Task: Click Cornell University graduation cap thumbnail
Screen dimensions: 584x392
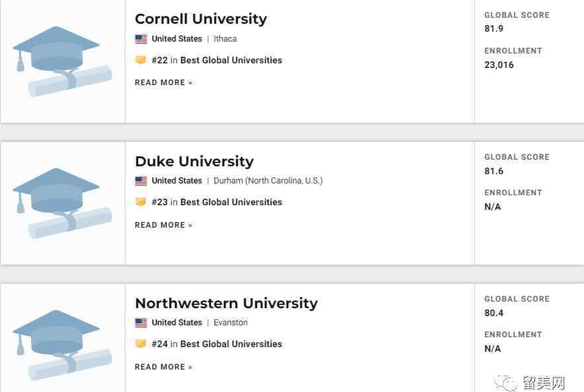Action: (x=62, y=61)
